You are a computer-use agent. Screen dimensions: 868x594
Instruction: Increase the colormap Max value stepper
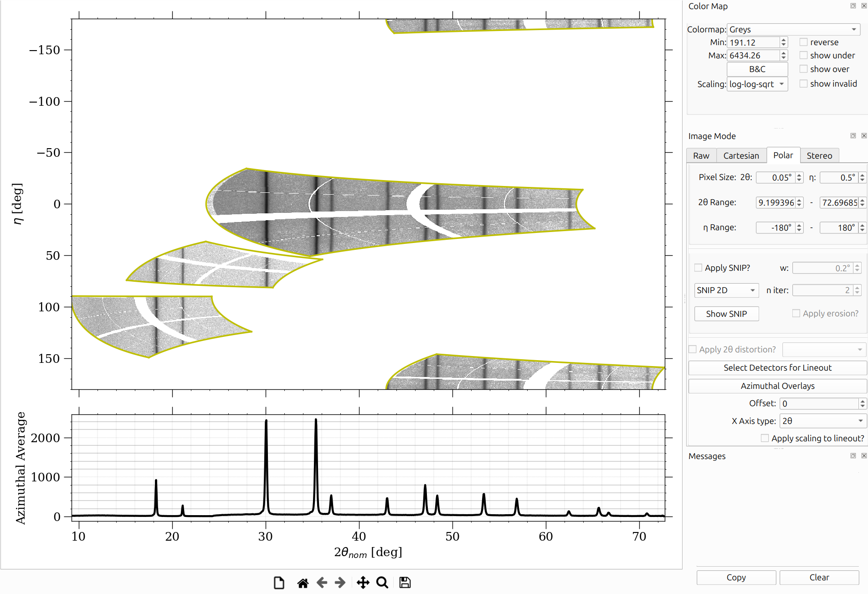click(x=784, y=53)
